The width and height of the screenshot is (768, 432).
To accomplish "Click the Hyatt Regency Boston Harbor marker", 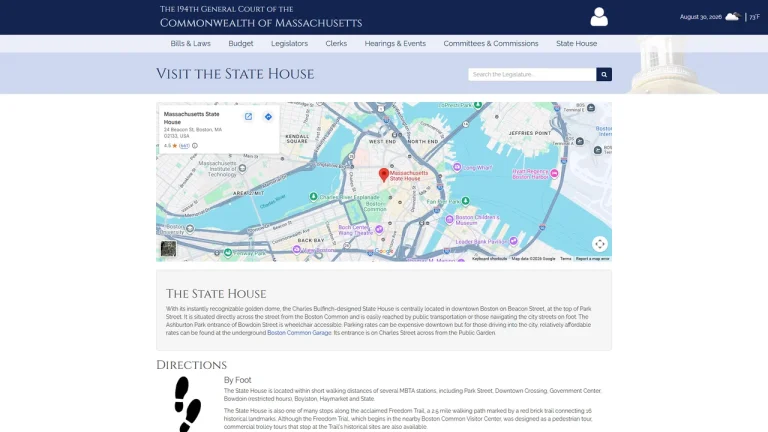I will tap(554, 174).
